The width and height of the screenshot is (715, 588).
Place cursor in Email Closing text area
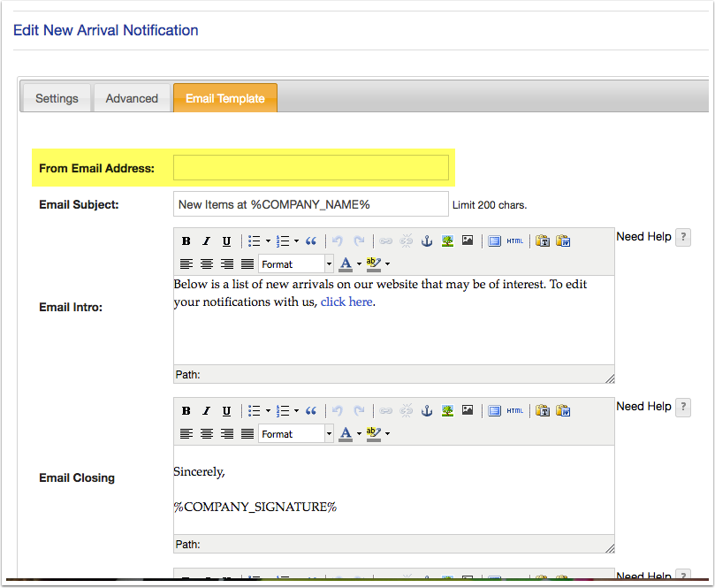click(394, 490)
